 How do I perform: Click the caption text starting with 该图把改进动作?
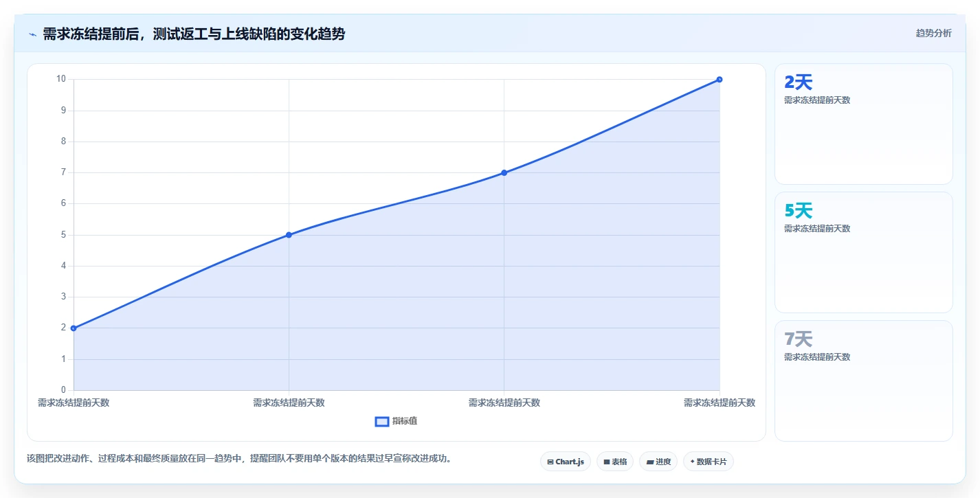(x=239, y=458)
